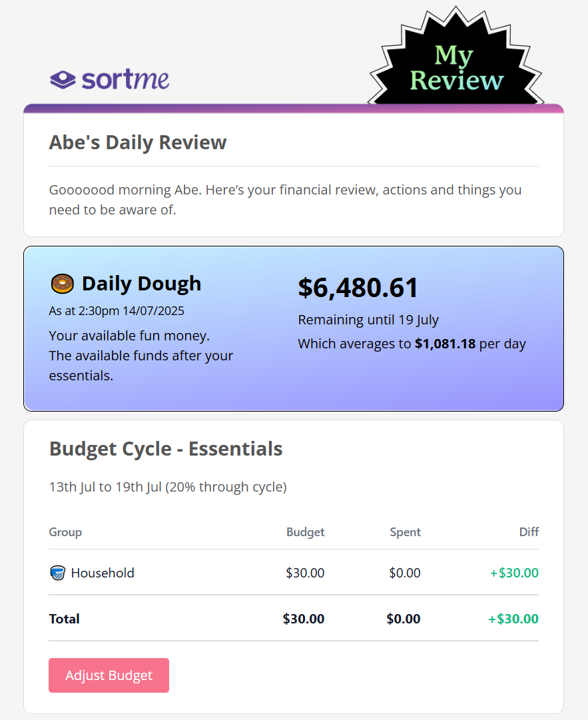Click the $6,480.61 remaining amount

(358, 288)
